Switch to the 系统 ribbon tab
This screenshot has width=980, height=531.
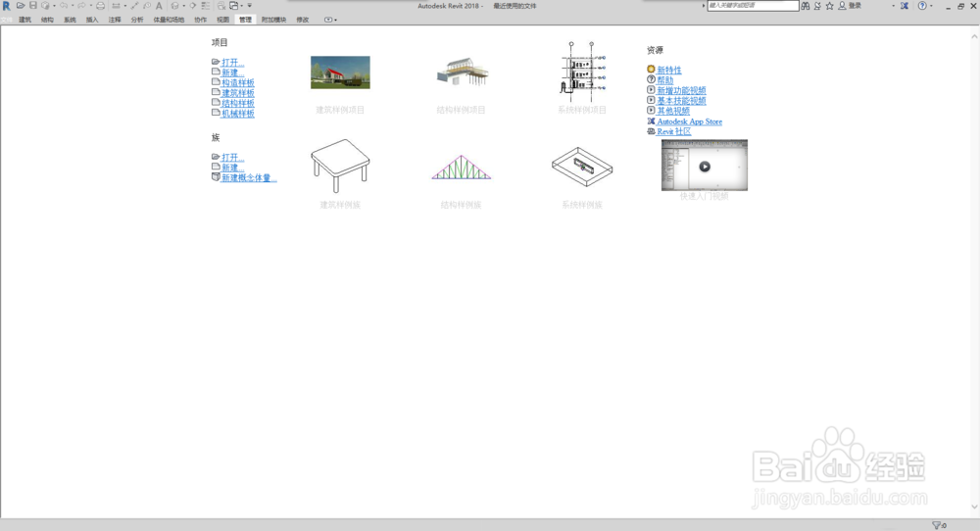pyautogui.click(x=70, y=20)
